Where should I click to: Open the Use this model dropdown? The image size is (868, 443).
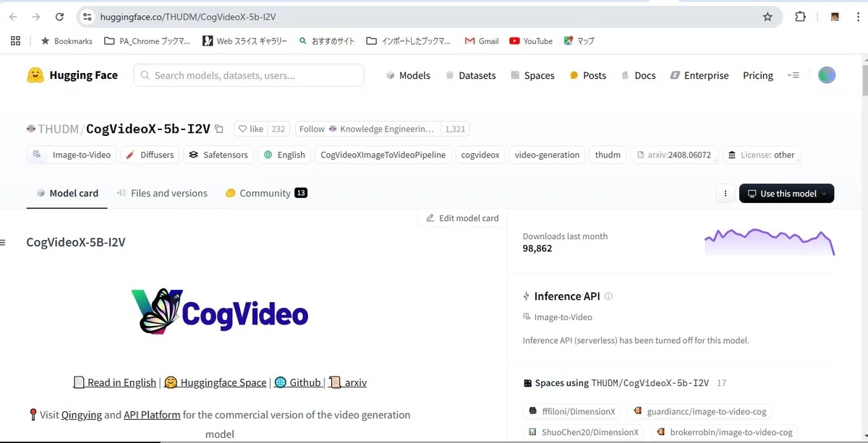786,194
